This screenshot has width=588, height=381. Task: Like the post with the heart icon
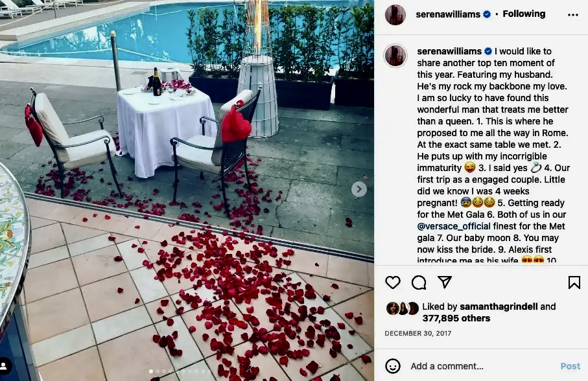pos(393,283)
